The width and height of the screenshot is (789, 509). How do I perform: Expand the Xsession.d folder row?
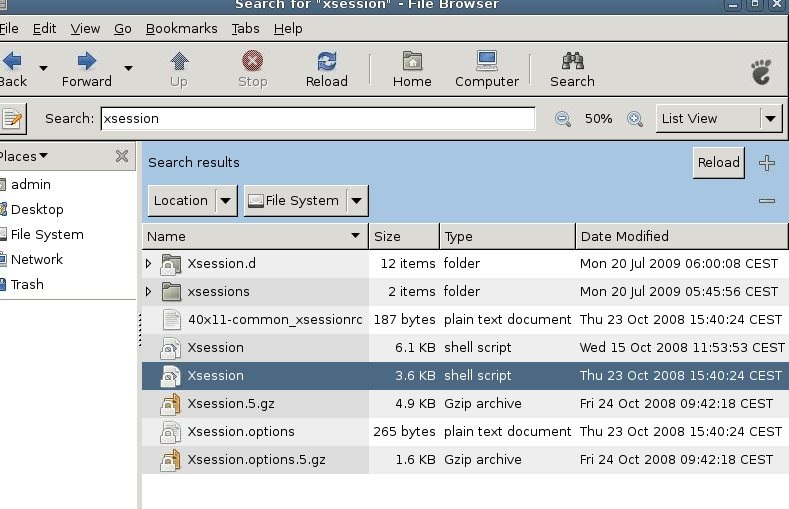click(x=149, y=264)
